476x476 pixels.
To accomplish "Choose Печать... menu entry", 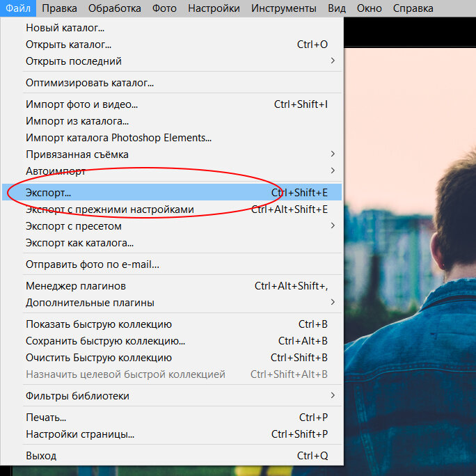I will tap(172, 417).
